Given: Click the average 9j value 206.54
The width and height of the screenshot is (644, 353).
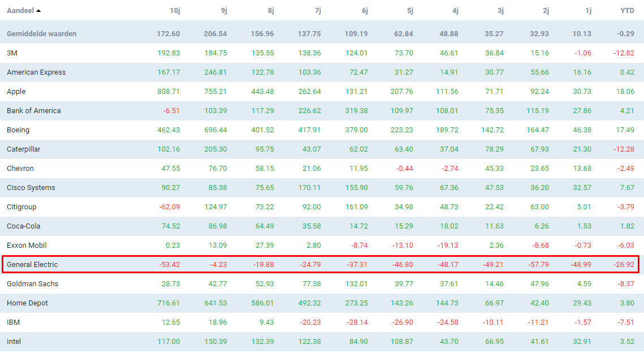Looking at the screenshot, I should pos(215,33).
